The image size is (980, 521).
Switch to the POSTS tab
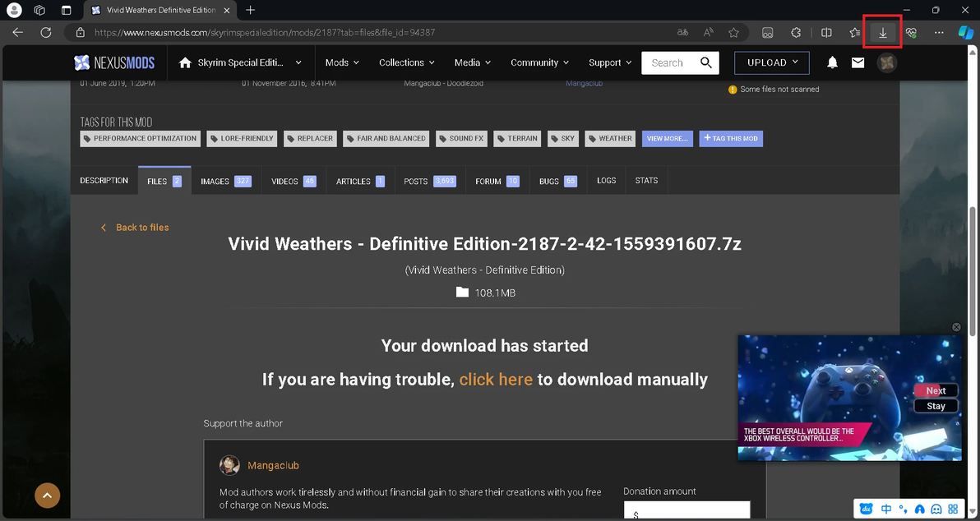point(430,181)
